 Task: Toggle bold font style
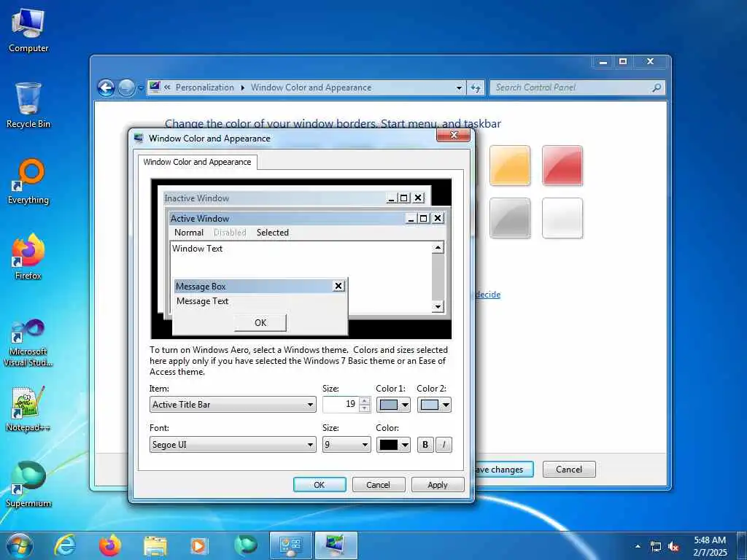pyautogui.click(x=425, y=445)
